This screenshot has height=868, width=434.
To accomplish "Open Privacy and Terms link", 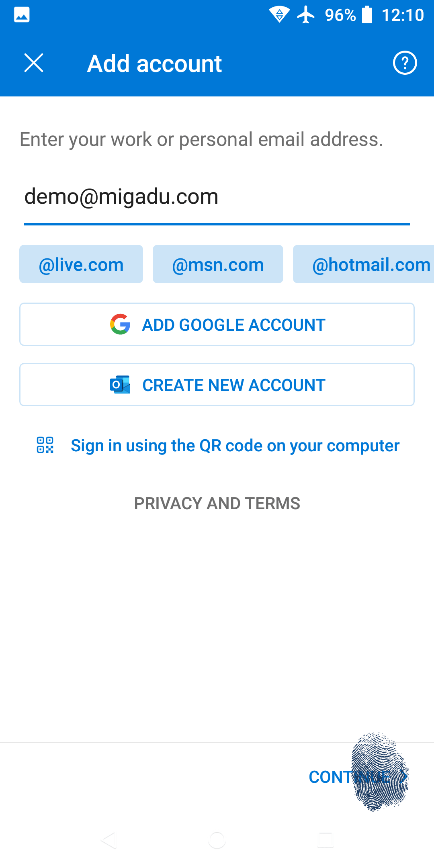I will pyautogui.click(x=217, y=503).
